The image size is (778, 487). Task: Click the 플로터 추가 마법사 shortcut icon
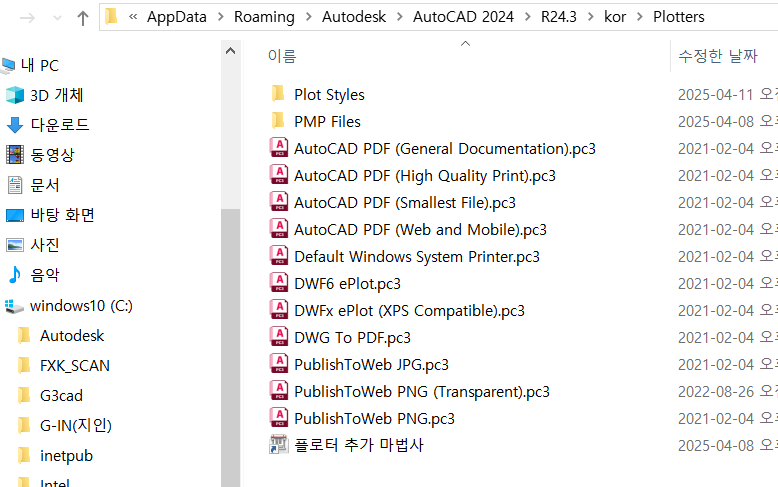click(279, 445)
